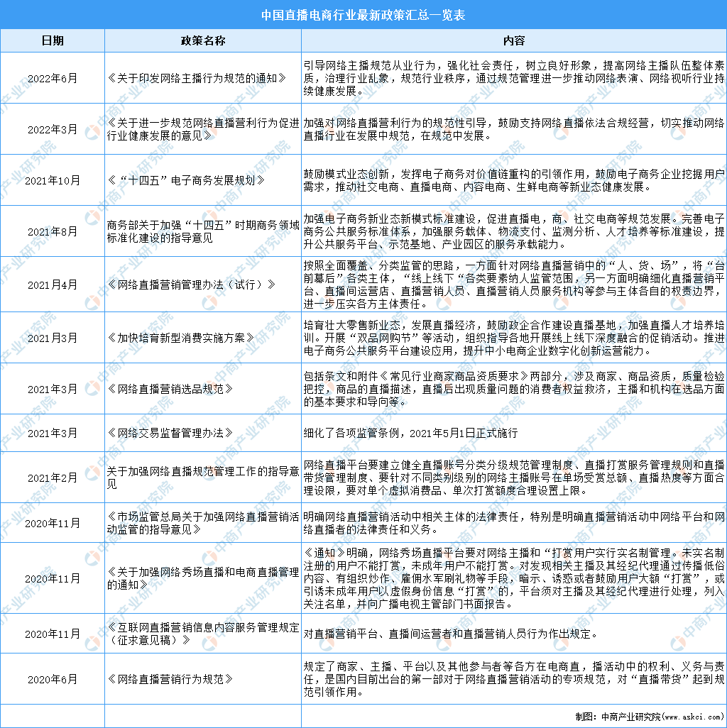The height and width of the screenshot is (728, 727).
Task: Click content text starting "鼓励模式业态创新"
Action: click(x=514, y=180)
